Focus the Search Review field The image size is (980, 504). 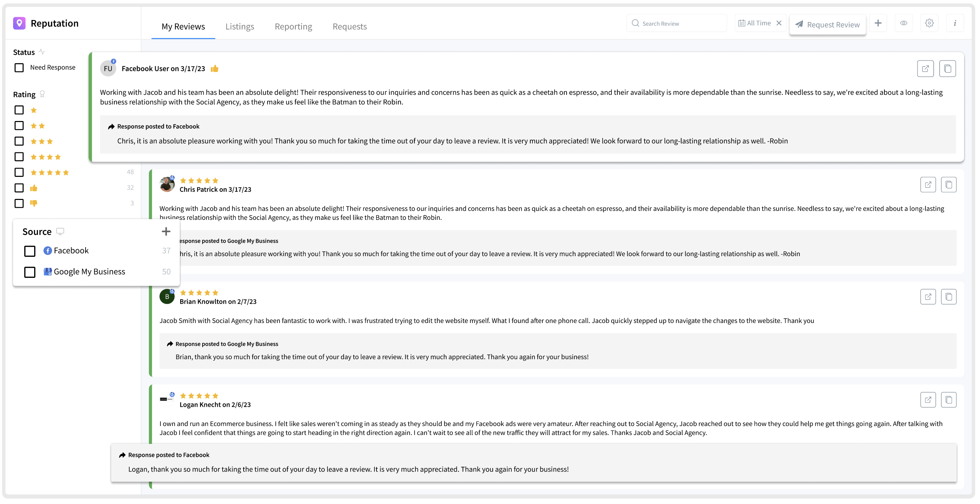676,23
